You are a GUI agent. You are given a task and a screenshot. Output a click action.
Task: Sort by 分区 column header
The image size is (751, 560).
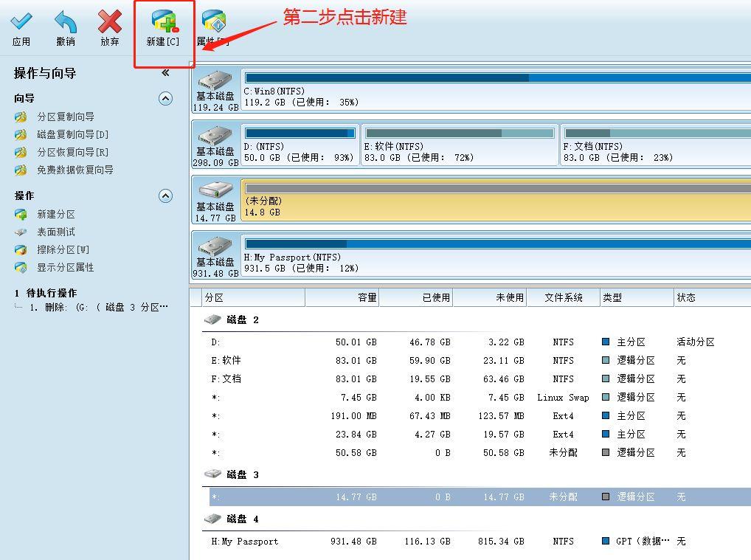point(253,297)
